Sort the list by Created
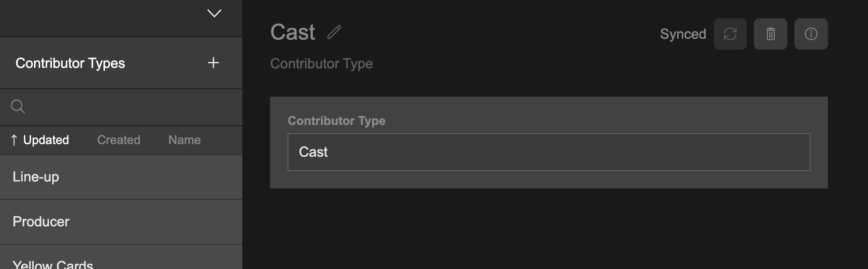The height and width of the screenshot is (269, 868). click(x=119, y=140)
